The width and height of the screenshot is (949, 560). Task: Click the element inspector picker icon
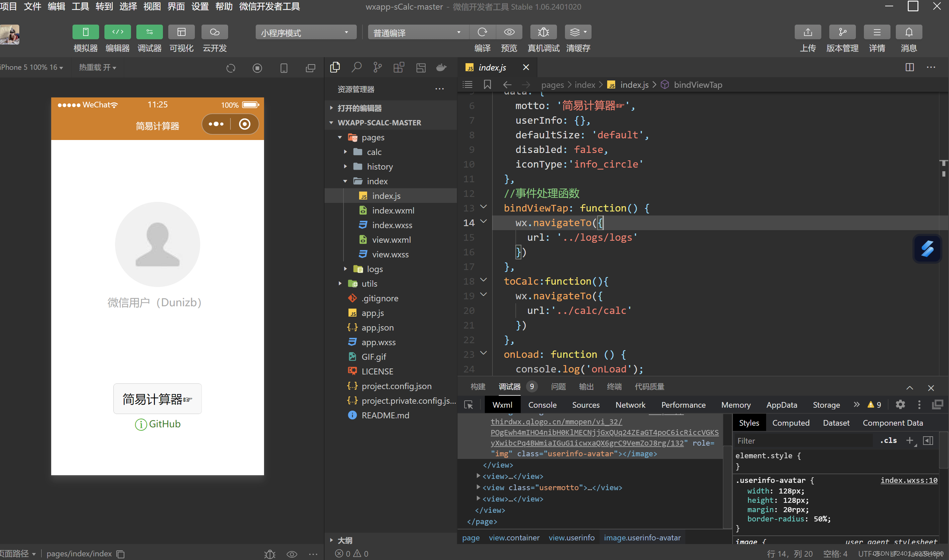[x=468, y=405]
